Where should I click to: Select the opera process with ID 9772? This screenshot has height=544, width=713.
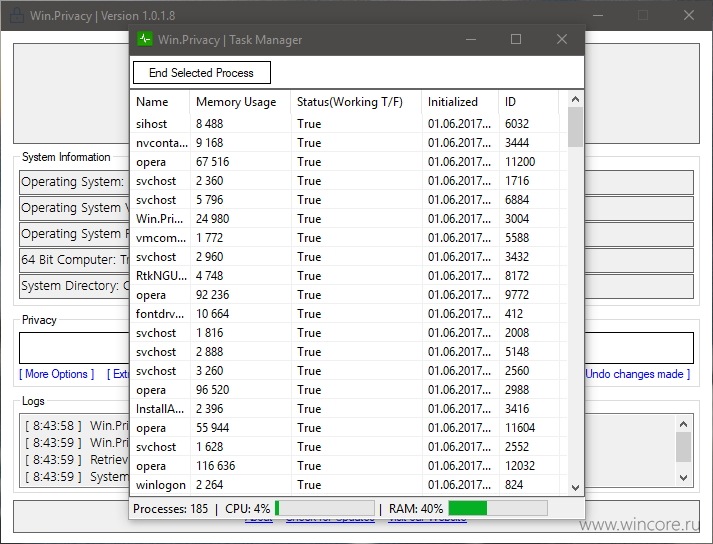[x=349, y=295]
